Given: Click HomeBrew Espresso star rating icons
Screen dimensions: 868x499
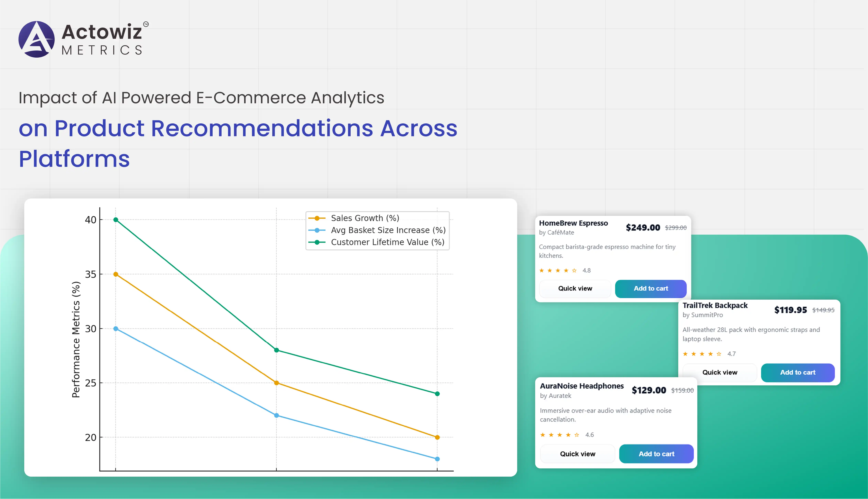Looking at the screenshot, I should coord(558,271).
